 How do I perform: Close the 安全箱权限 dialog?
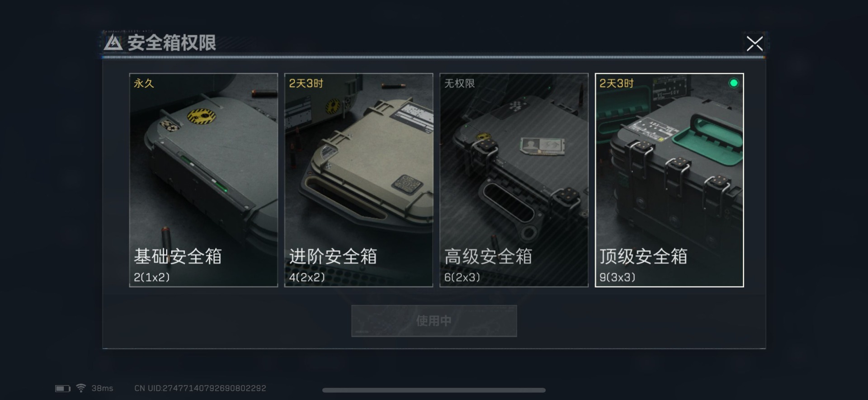[755, 44]
